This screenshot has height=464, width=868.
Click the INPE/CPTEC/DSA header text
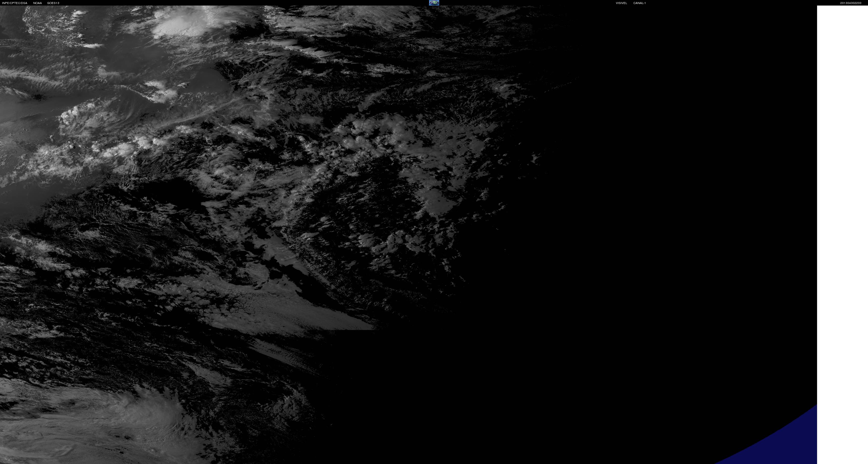point(14,3)
